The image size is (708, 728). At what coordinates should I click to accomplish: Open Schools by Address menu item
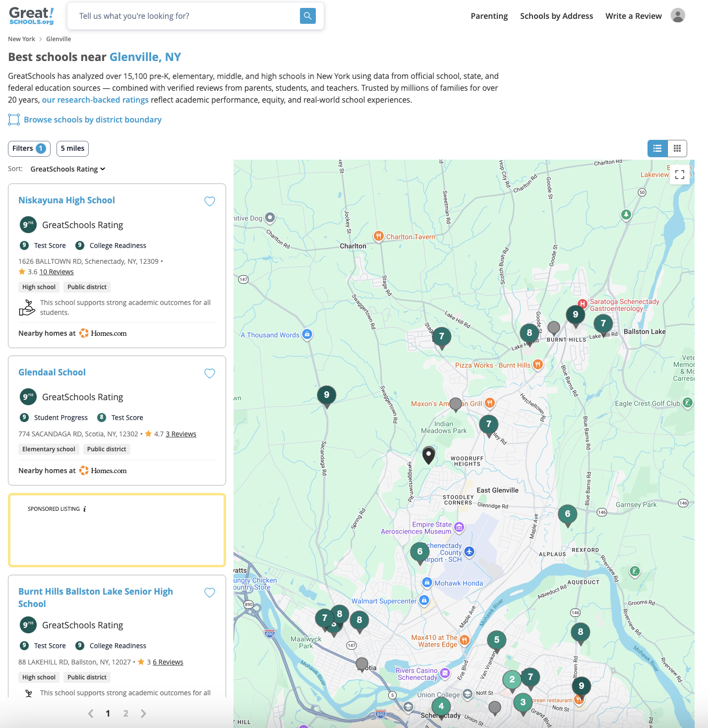pos(556,16)
